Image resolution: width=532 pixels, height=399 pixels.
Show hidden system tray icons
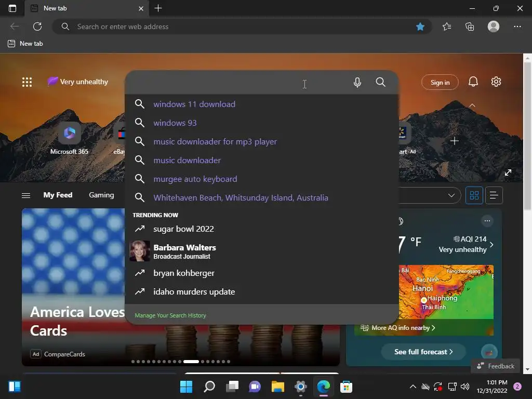click(x=413, y=387)
